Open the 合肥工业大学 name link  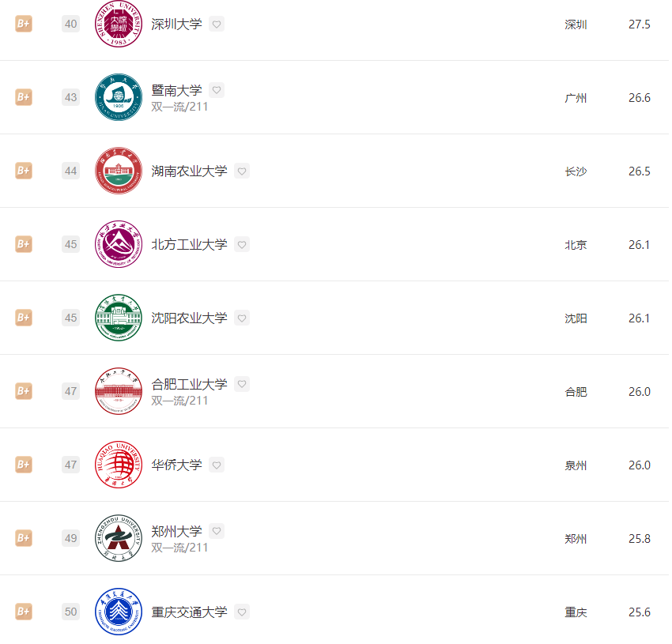click(189, 384)
